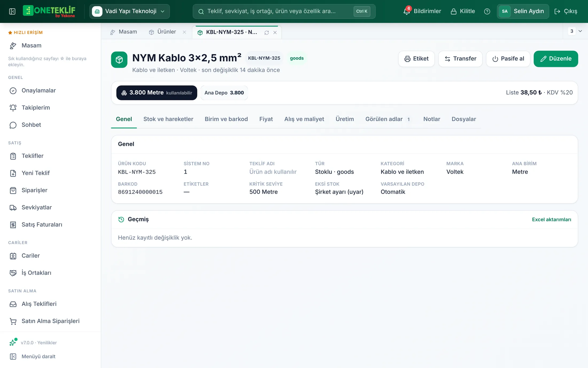Screen dimensions: 588x368
Task: Switch to the Masam tab
Action: pyautogui.click(x=123, y=32)
